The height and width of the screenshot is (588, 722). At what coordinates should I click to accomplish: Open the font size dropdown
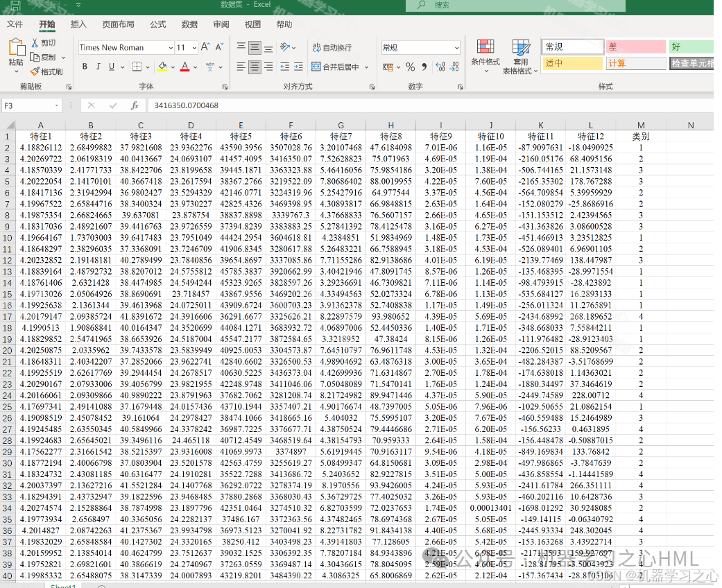point(195,47)
